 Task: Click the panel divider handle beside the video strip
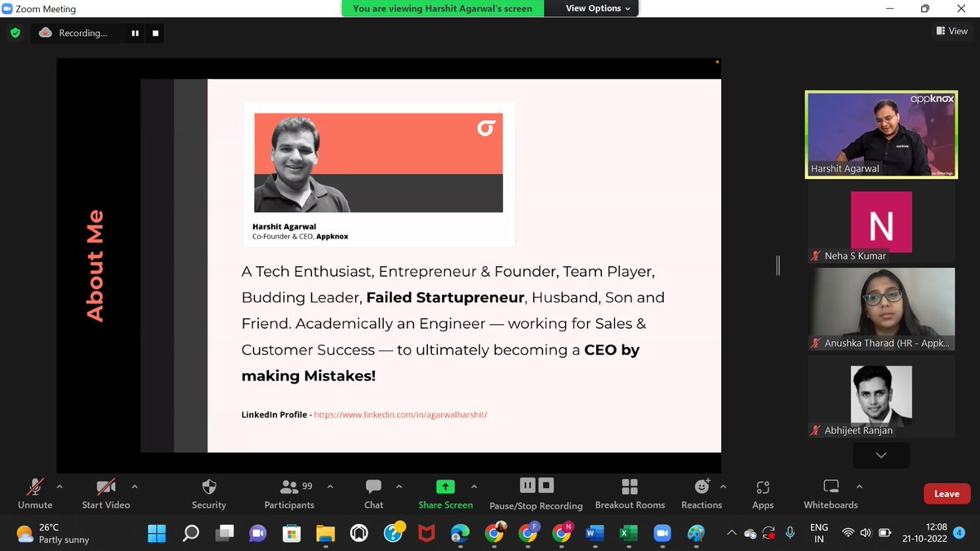[x=778, y=264]
